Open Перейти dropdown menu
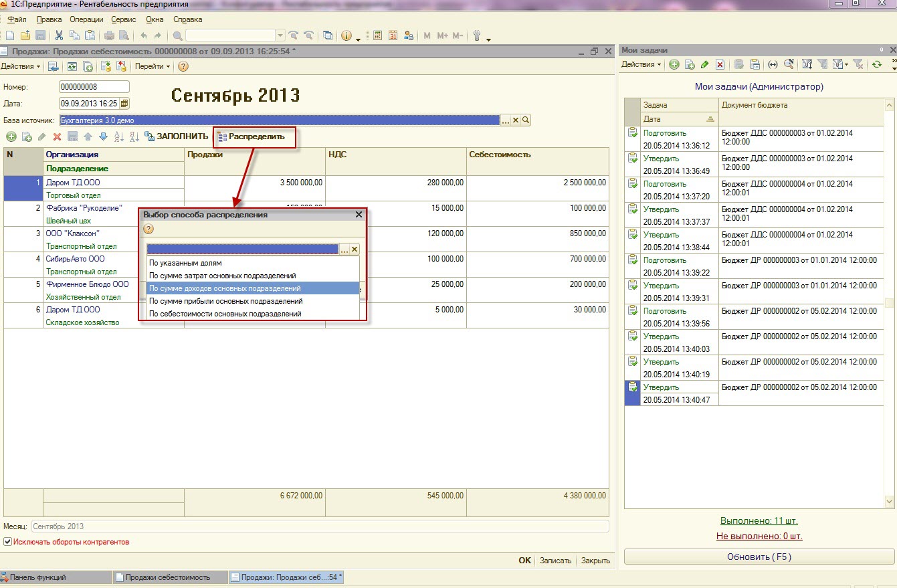Viewport: 897px width, 588px height. [153, 66]
